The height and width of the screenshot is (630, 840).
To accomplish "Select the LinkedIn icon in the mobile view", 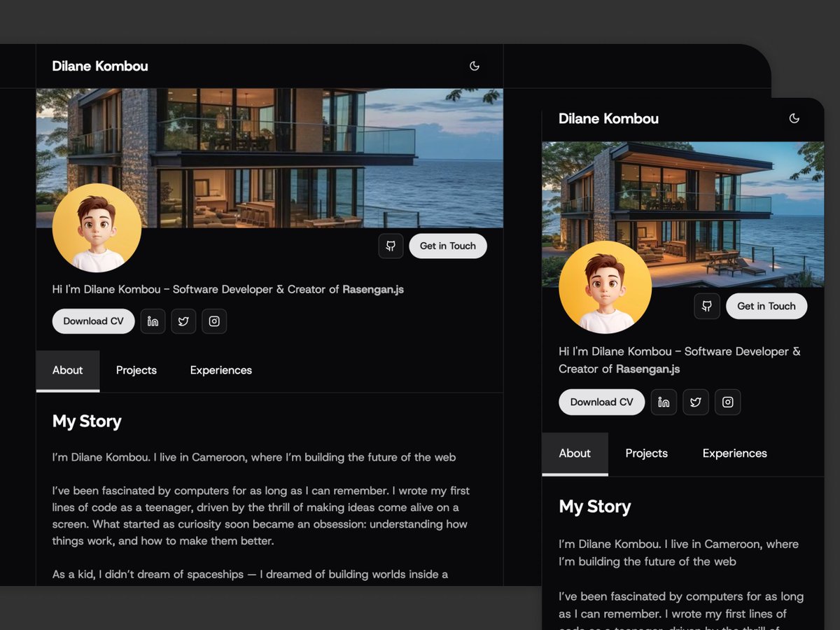I will (664, 402).
